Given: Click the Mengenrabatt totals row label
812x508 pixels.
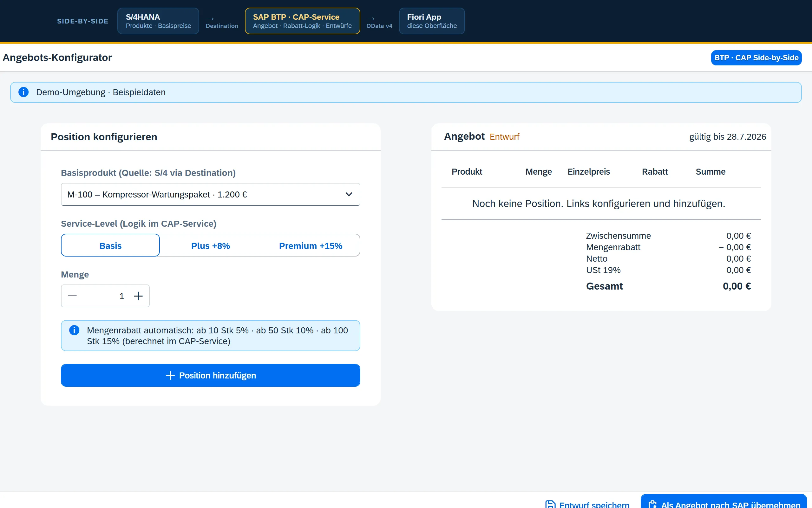Looking at the screenshot, I should click(x=613, y=247).
